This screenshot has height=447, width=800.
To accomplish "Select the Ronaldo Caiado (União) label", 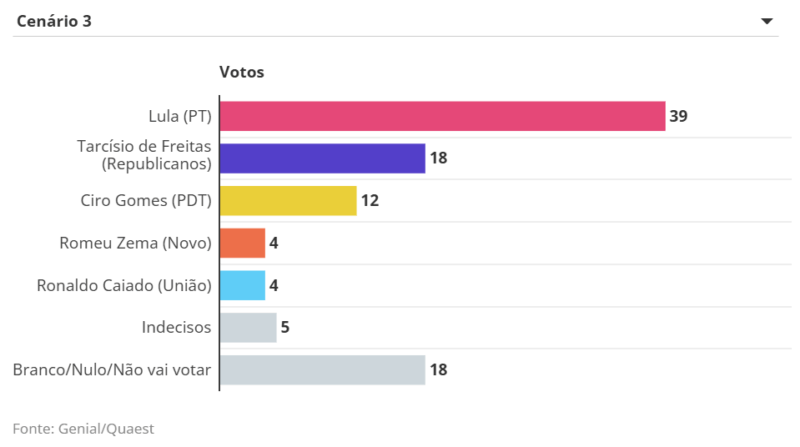I will point(124,285).
